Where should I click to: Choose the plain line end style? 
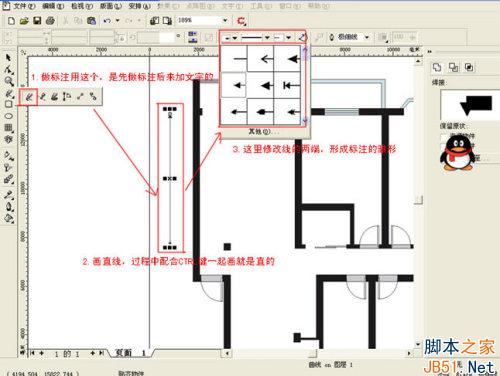[234, 59]
